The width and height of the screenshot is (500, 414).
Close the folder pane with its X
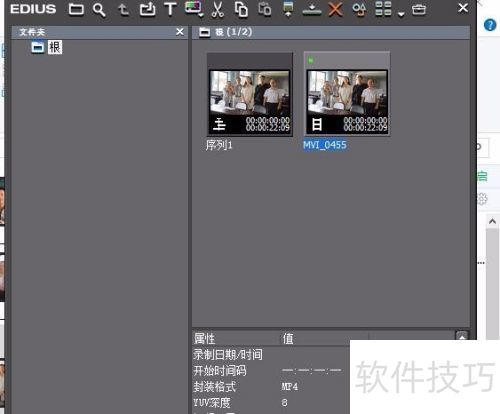(180, 32)
